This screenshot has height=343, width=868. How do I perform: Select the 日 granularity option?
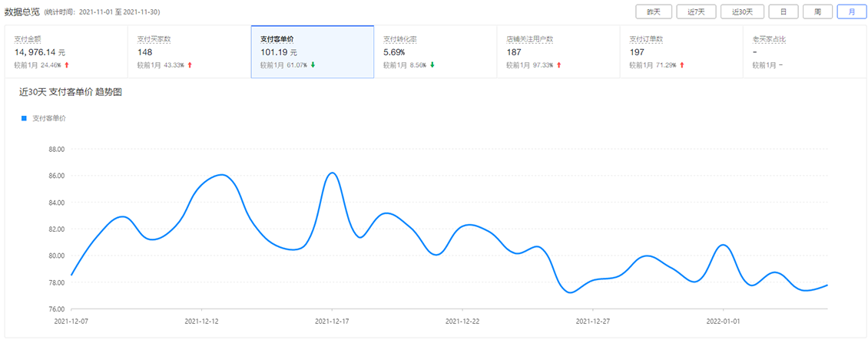(x=784, y=12)
